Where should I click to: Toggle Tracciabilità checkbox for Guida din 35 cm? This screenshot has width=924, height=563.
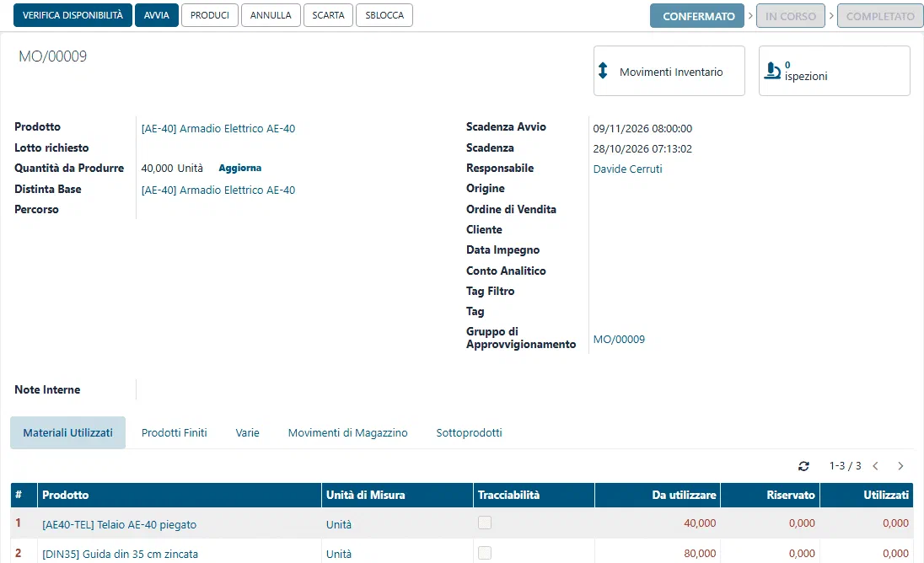(485, 552)
